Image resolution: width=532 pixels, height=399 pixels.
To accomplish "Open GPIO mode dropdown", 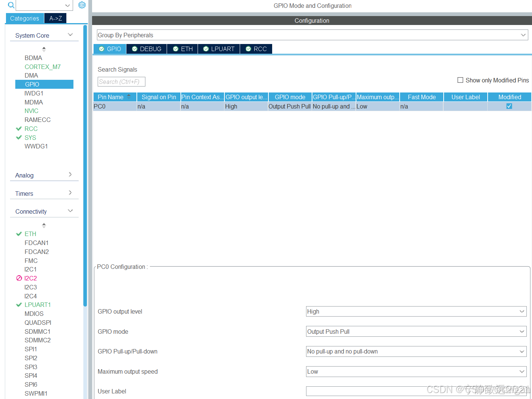I will [x=522, y=332].
